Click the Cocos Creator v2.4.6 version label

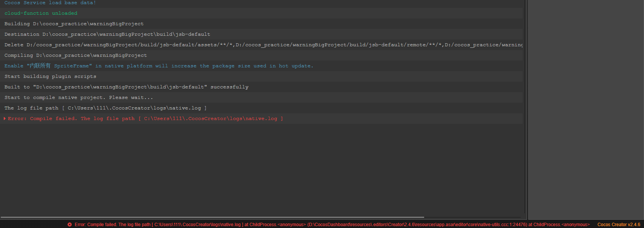click(618, 225)
